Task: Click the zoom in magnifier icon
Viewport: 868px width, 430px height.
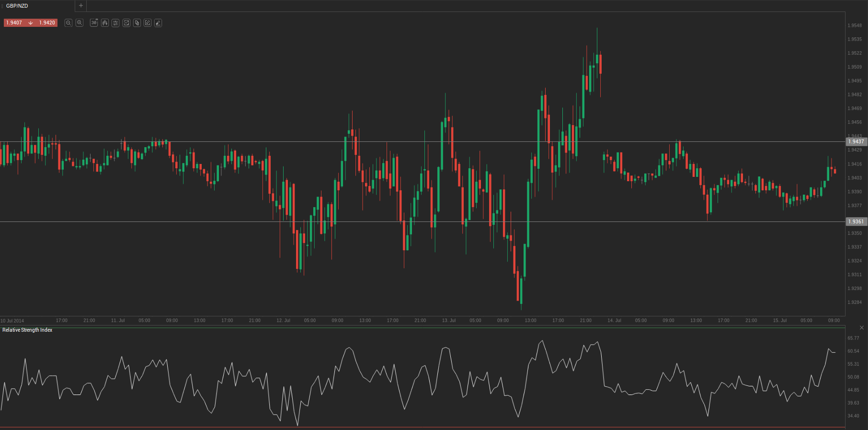Action: [80, 23]
